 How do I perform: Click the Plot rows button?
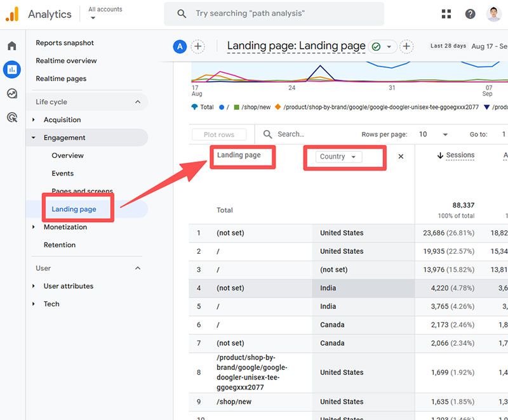(219, 135)
